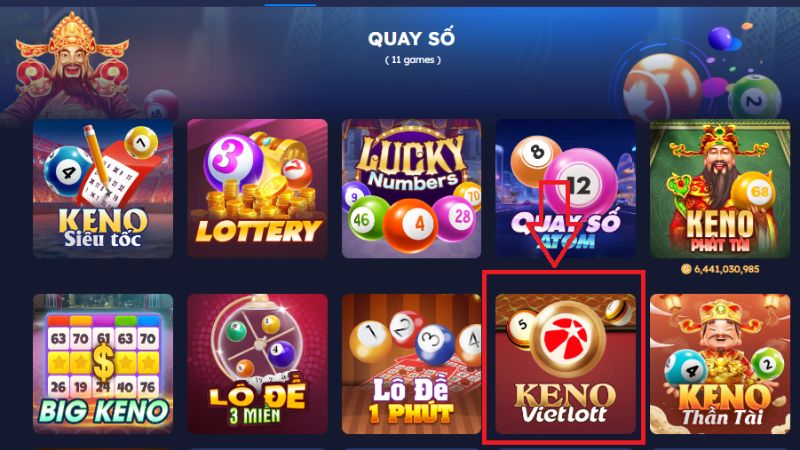Click the orange number 4 ball in Lucky Numbers

[x=411, y=225]
